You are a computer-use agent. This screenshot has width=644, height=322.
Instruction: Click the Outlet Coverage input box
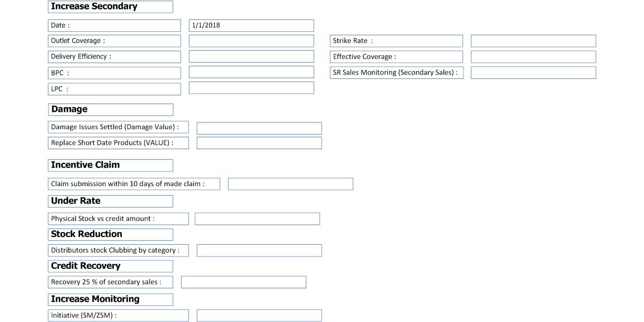pos(251,41)
